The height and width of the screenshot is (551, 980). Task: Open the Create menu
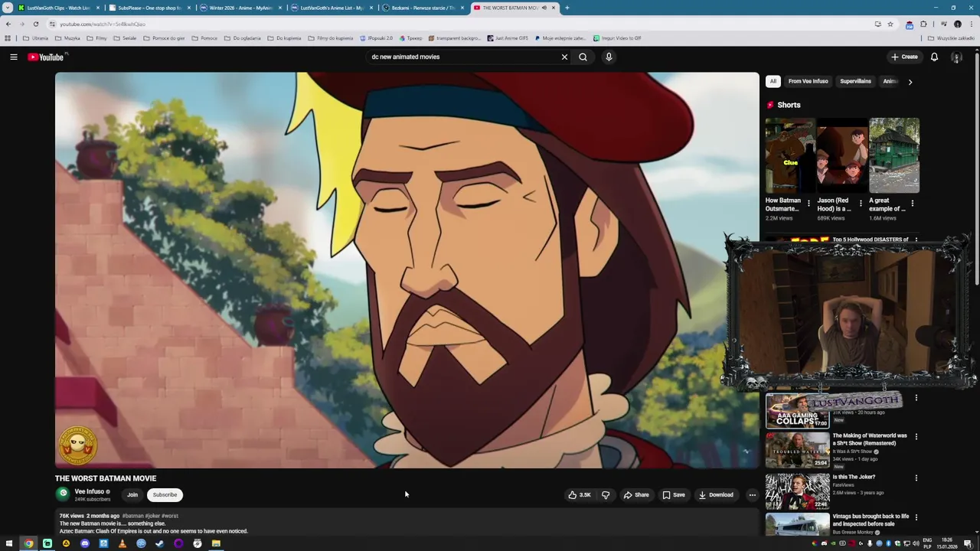coord(904,57)
